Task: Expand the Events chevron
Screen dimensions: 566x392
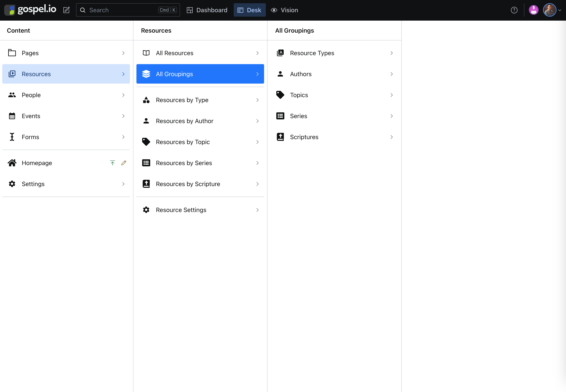Action: 123,116
